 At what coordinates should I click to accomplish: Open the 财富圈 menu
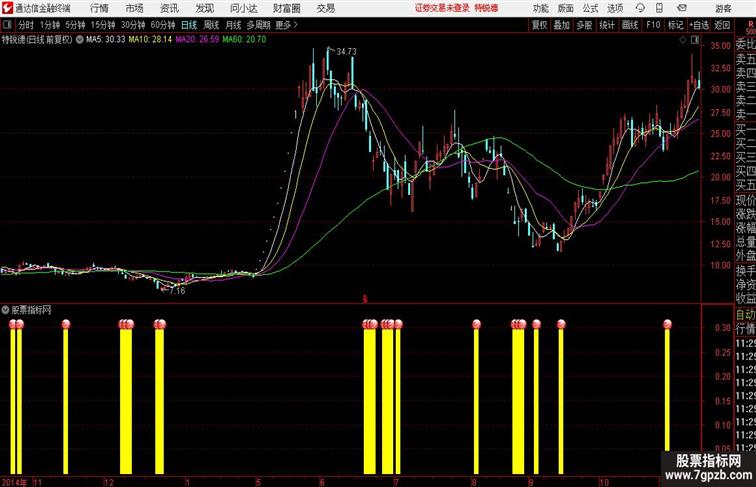coord(286,8)
